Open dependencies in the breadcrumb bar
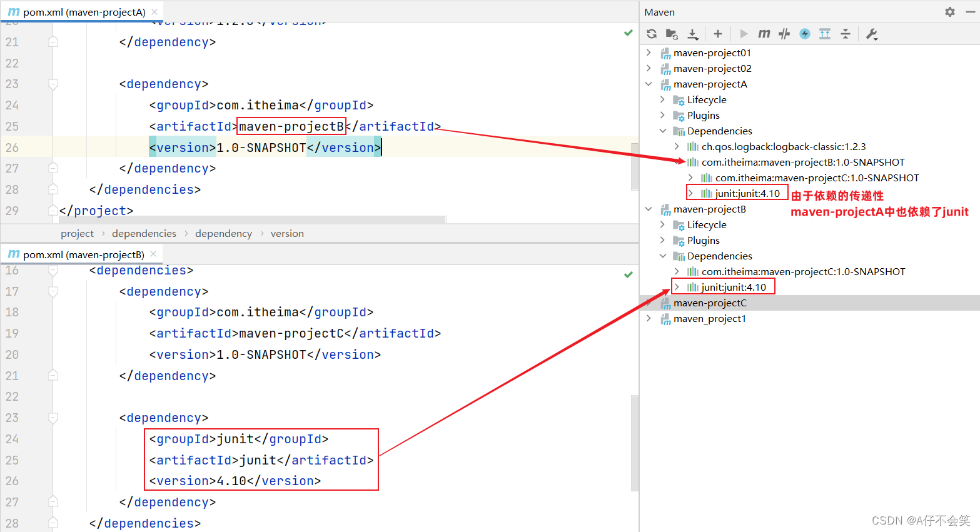 click(144, 233)
